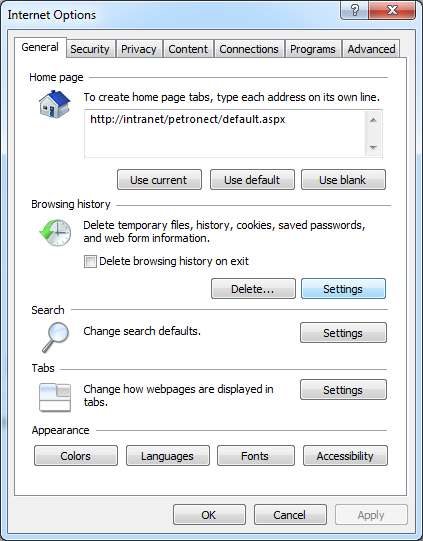The image size is (423, 541).
Task: Open the Delete... browsing history dialog
Action: tap(253, 289)
